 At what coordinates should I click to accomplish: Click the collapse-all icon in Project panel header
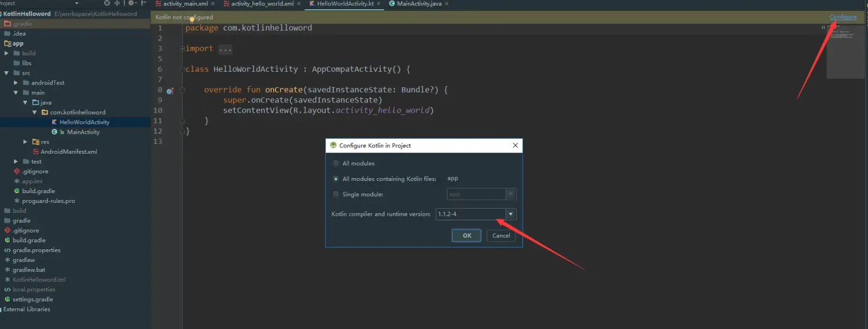click(117, 3)
